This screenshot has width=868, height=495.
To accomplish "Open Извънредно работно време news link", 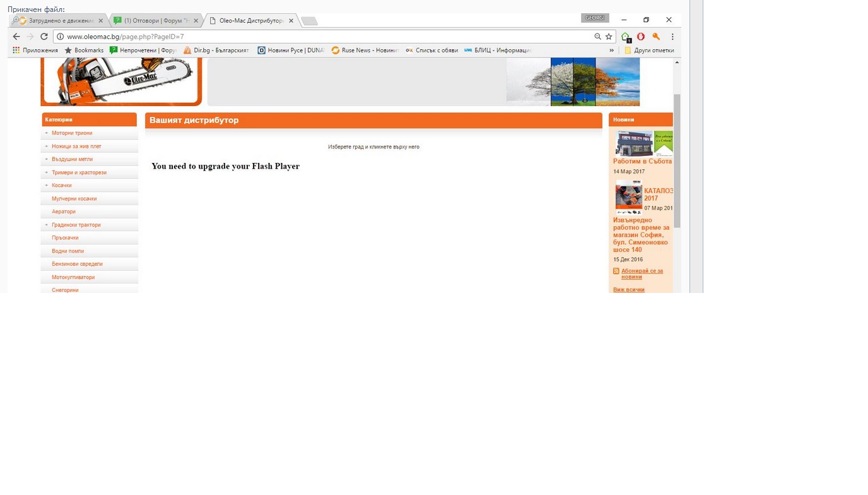I will click(x=641, y=235).
